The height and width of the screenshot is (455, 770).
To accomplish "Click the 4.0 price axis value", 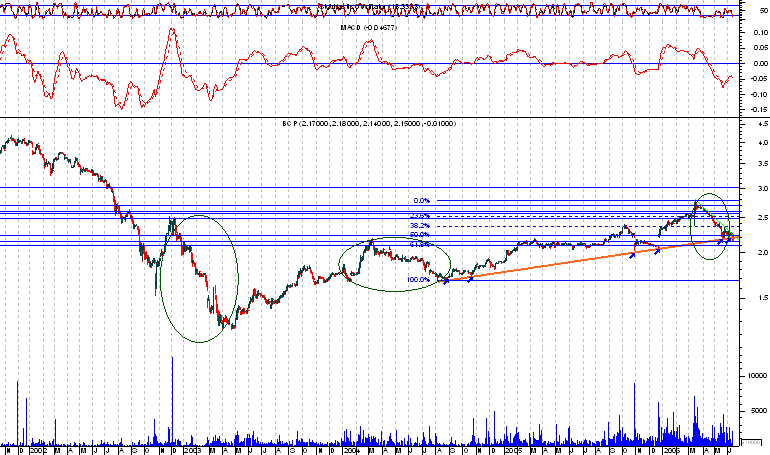I will pyautogui.click(x=764, y=143).
